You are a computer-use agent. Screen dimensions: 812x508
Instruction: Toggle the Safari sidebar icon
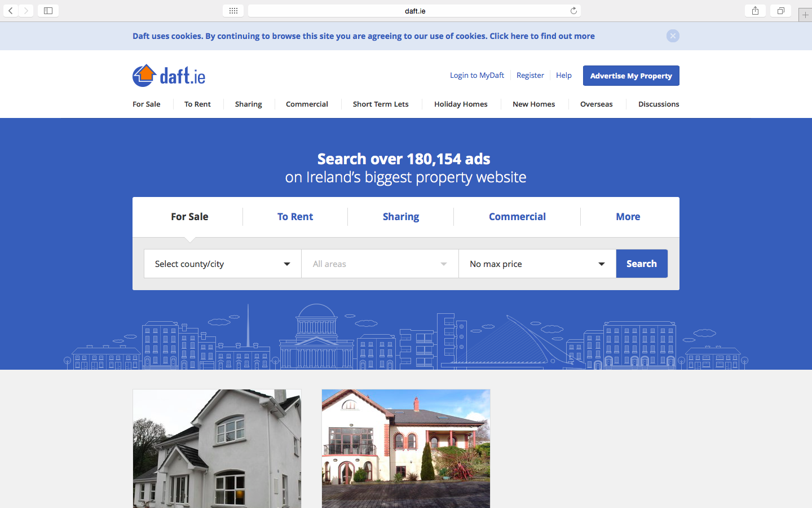coord(48,11)
